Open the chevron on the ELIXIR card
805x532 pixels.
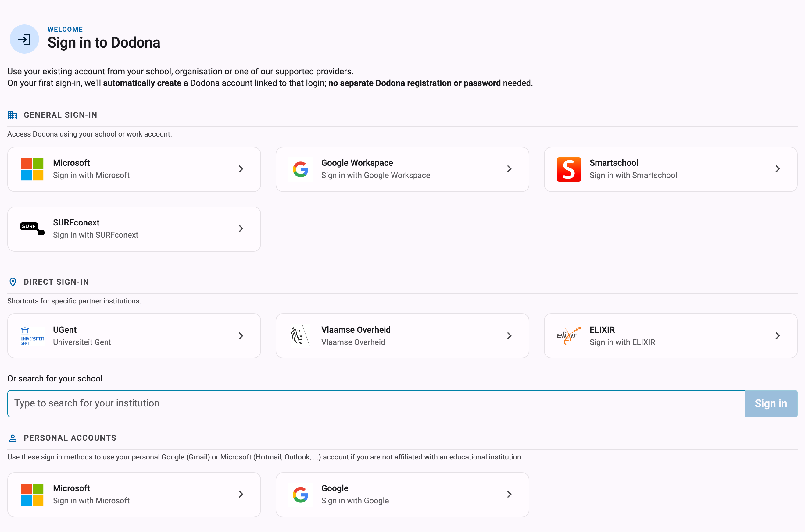click(x=777, y=336)
